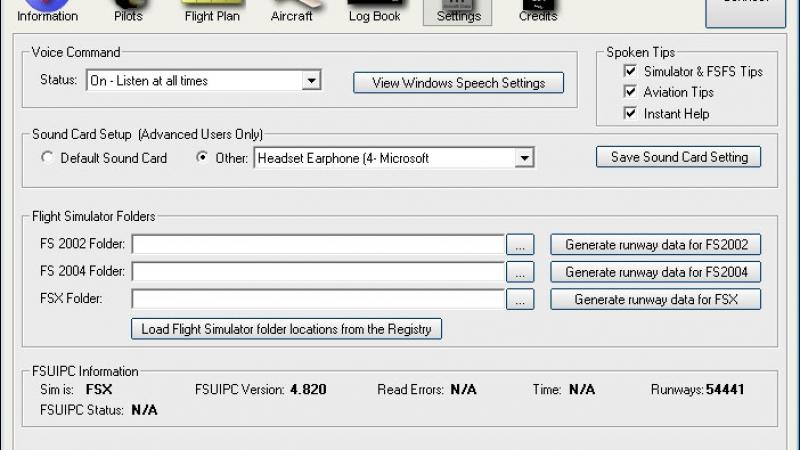Select the Other sound card radio button
The height and width of the screenshot is (450, 800).
202,158
